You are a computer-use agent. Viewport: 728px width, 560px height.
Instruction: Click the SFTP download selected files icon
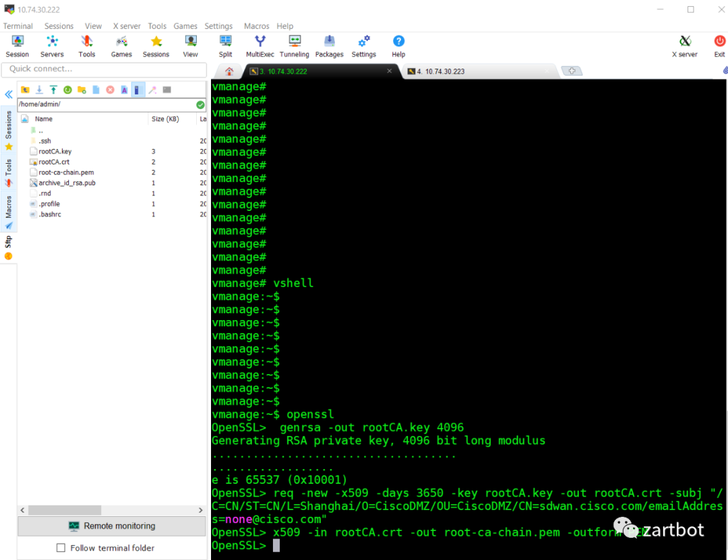point(40,90)
